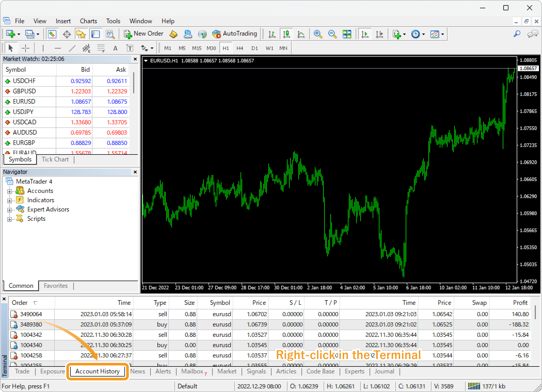The width and height of the screenshot is (542, 392).
Task: Toggle the AutoTrading button
Action: [x=235, y=34]
